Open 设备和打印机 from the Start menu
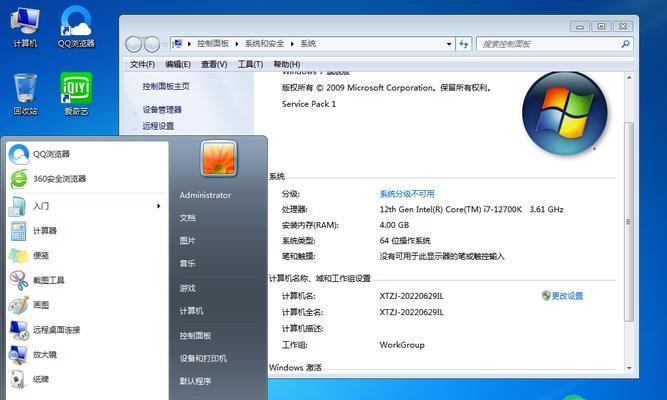 (203, 358)
